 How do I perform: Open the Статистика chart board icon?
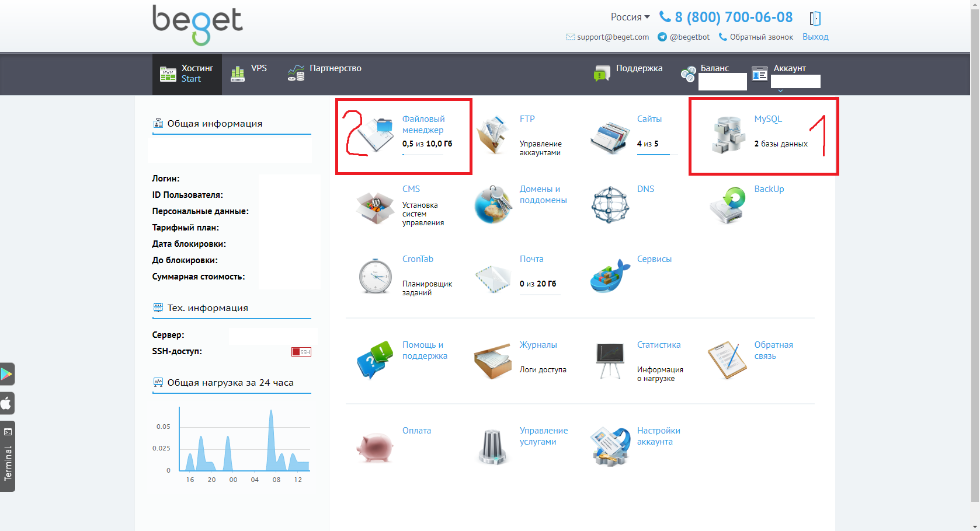pos(610,361)
